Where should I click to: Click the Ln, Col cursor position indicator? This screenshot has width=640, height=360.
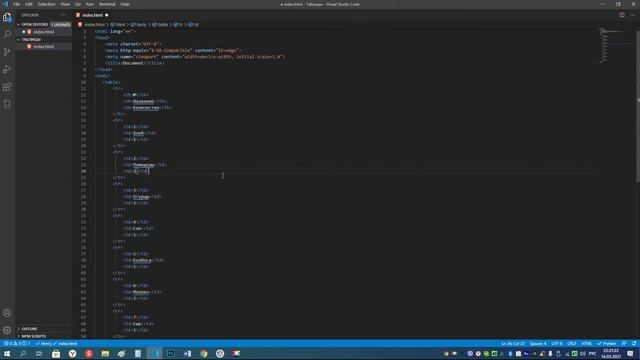click(513, 344)
